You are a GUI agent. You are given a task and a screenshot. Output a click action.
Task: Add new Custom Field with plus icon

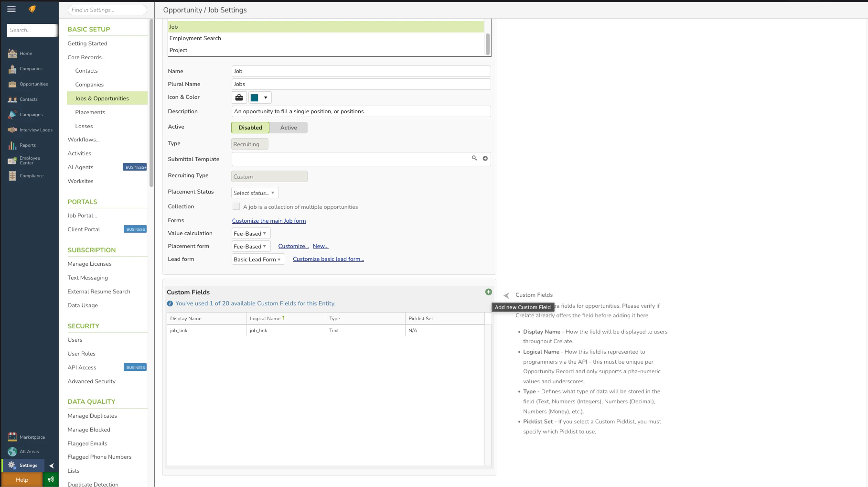[x=488, y=292]
